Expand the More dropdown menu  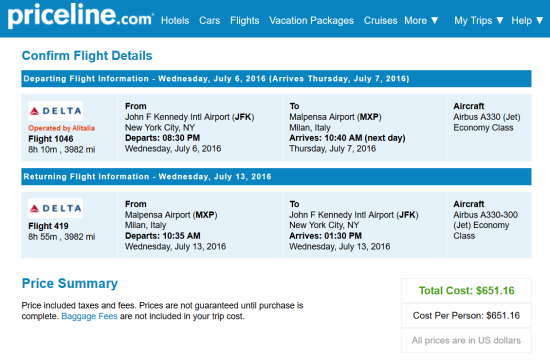[421, 20]
